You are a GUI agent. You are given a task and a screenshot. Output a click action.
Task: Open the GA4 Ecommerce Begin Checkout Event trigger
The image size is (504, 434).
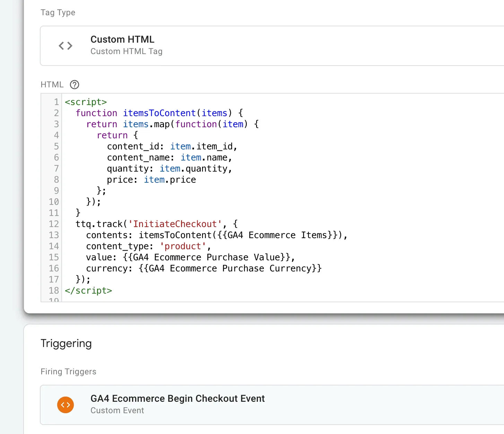click(x=272, y=405)
